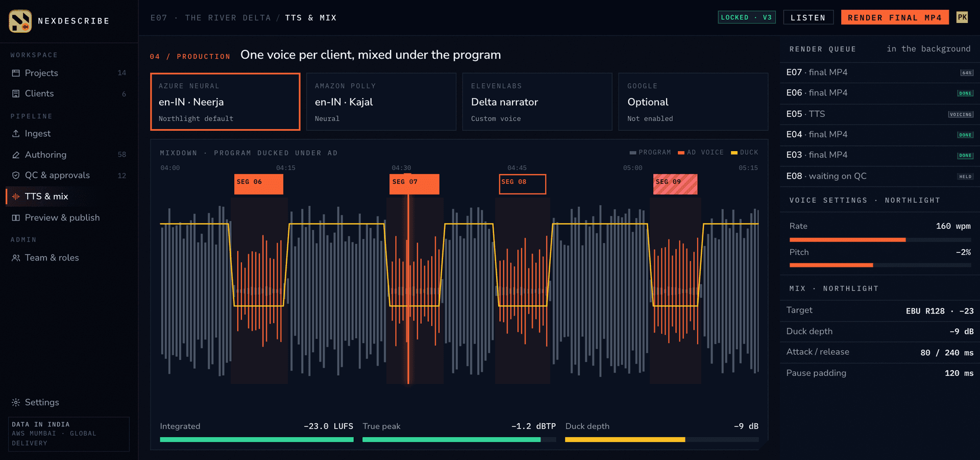980x460 pixels.
Task: Click the Authoring pencil icon
Action: [x=16, y=155]
